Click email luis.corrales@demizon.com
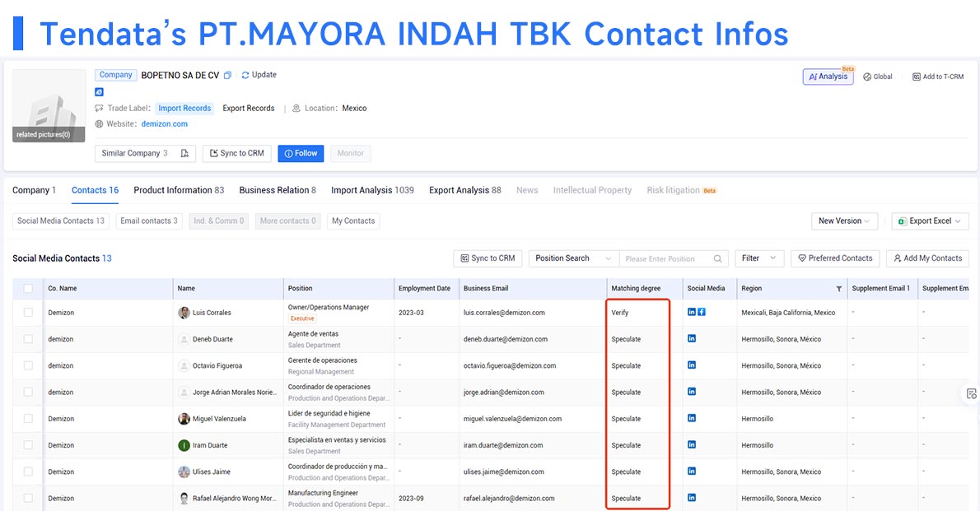980x511 pixels. [504, 313]
